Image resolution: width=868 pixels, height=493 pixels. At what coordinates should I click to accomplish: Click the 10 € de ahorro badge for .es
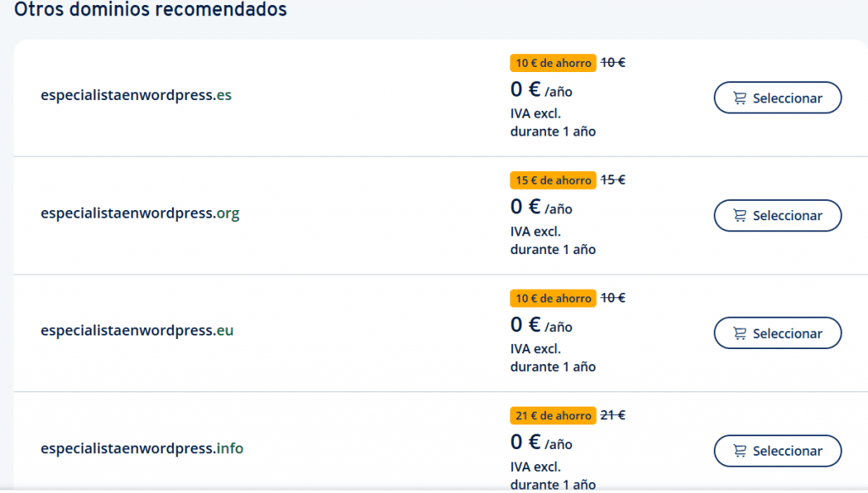click(553, 63)
